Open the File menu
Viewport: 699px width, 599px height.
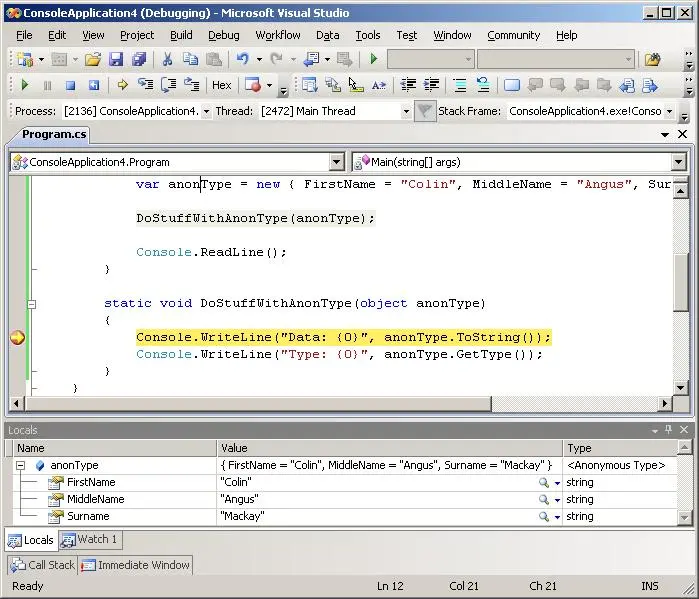[x=24, y=35]
